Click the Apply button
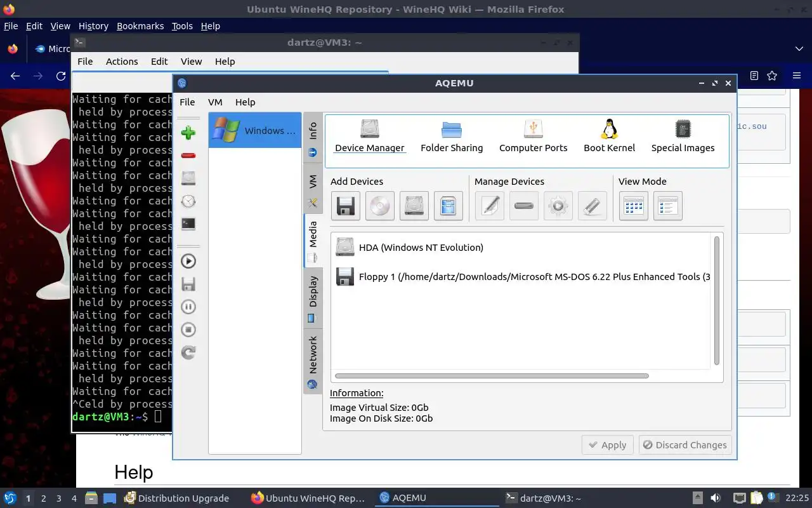Viewport: 812px width, 508px height. point(608,445)
